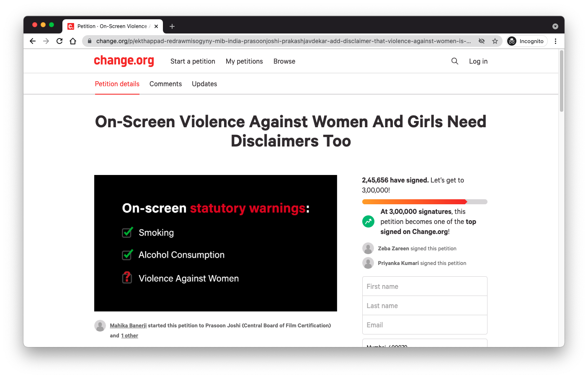Click the petition title heading
The height and width of the screenshot is (378, 588).
pyautogui.click(x=291, y=131)
